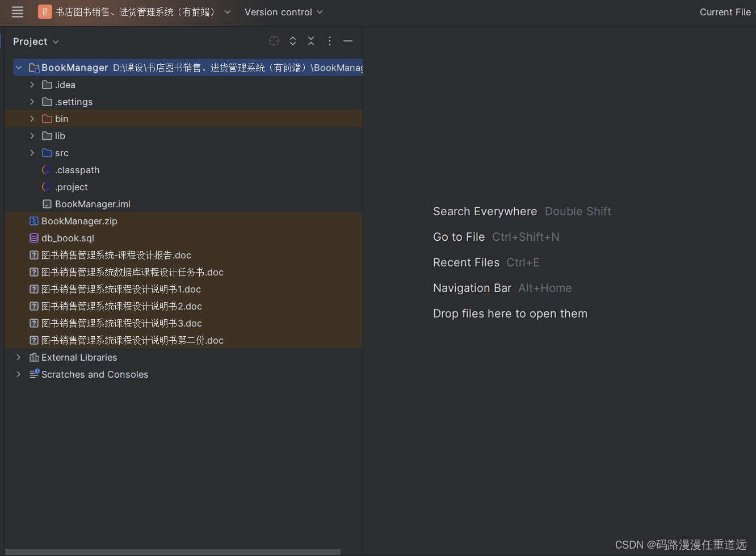Click the Expand All icon in Project toolbar
Screen dimensions: 756x556
(x=292, y=41)
